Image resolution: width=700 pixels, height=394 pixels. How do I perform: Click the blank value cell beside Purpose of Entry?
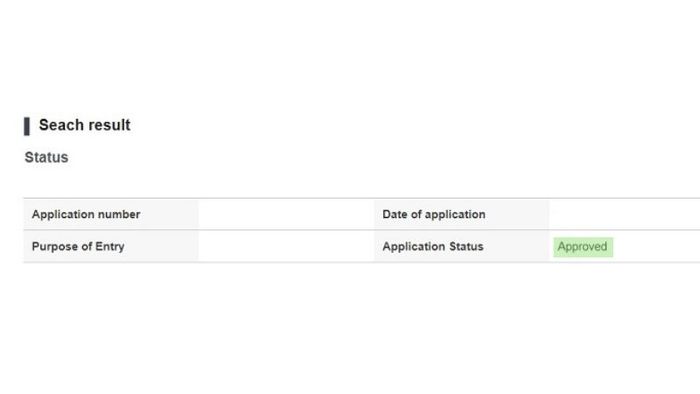pyautogui.click(x=286, y=246)
